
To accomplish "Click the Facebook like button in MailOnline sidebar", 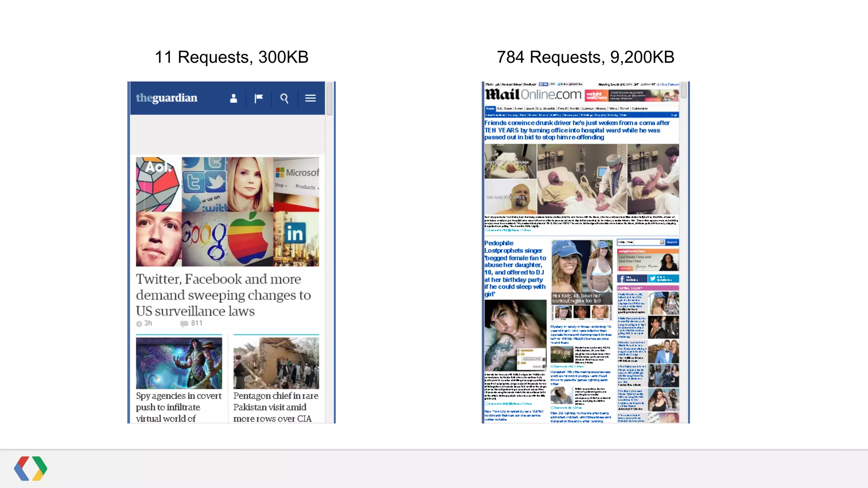I will pos(632,278).
